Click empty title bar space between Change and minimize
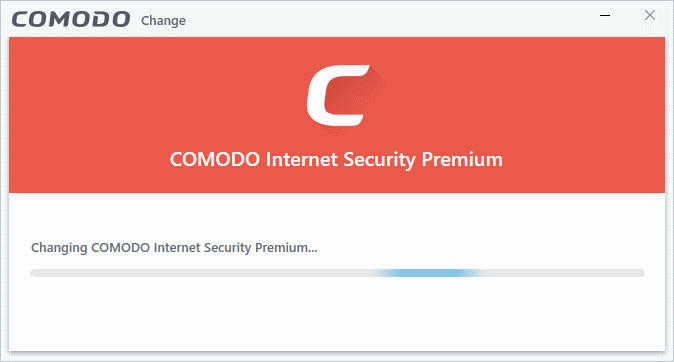674x362 pixels. tap(387, 19)
